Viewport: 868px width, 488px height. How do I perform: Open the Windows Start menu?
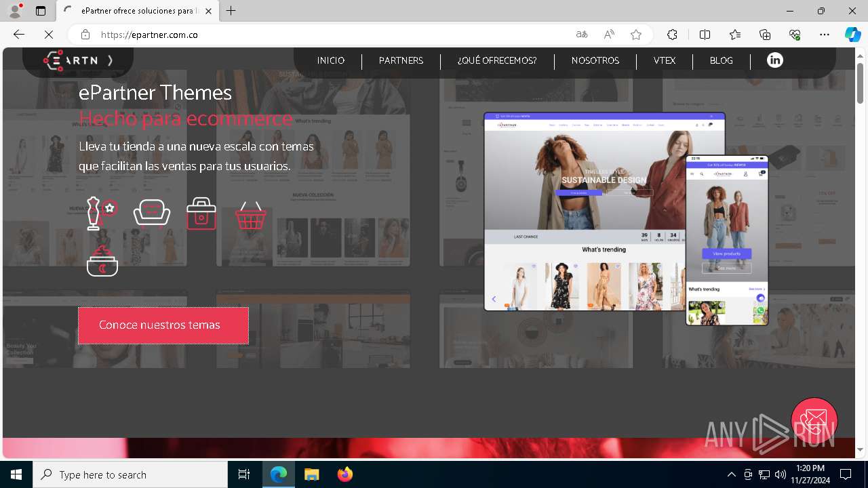click(16, 474)
